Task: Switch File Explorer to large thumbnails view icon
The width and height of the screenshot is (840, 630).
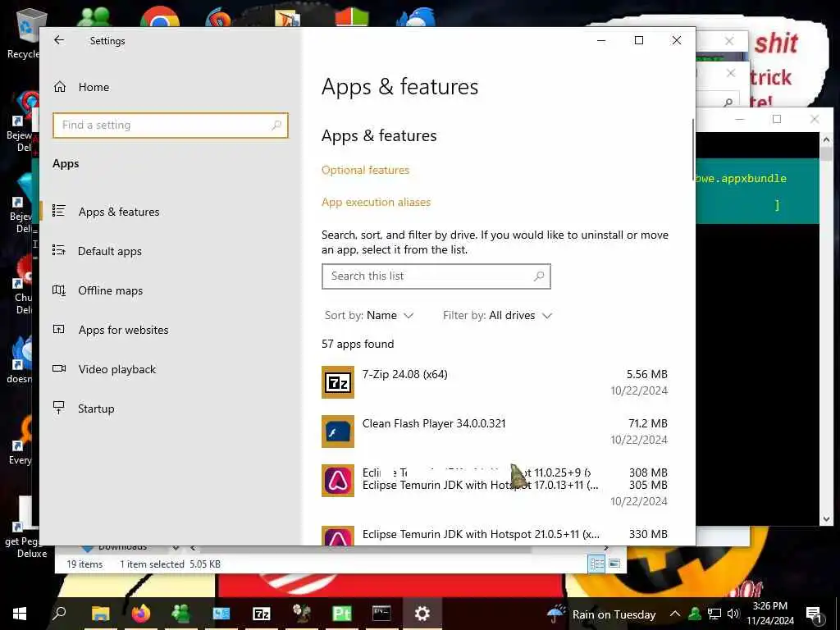Action: coord(614,564)
